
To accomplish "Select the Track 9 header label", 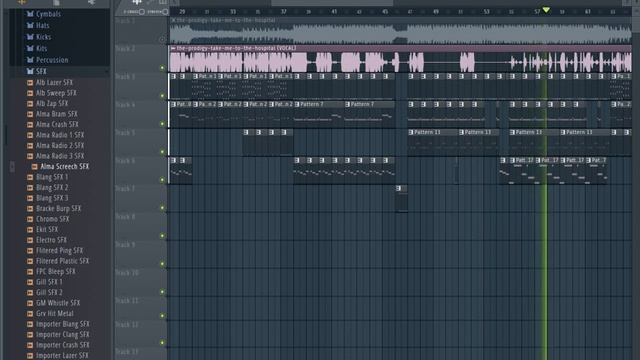I will (125, 244).
